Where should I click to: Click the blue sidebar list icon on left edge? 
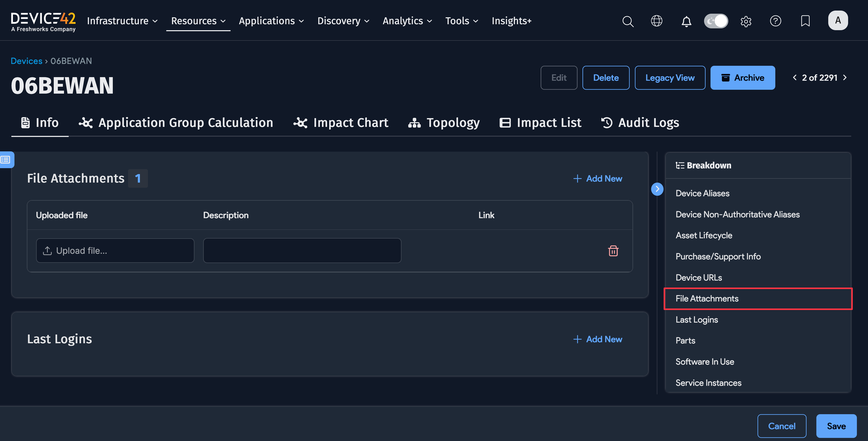[6, 159]
